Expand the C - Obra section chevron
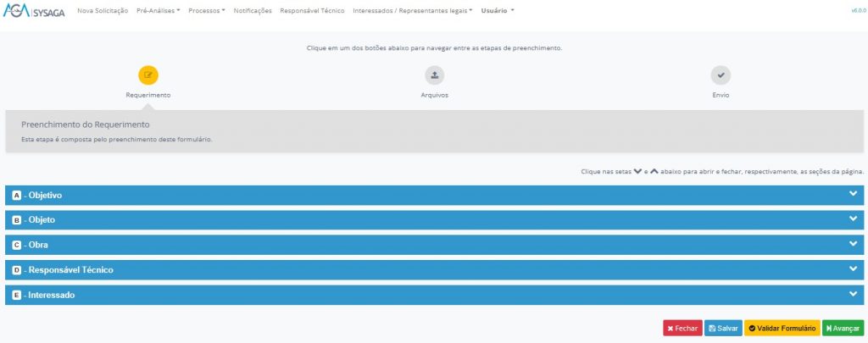Screen dimensions: 868x343 (x=854, y=244)
